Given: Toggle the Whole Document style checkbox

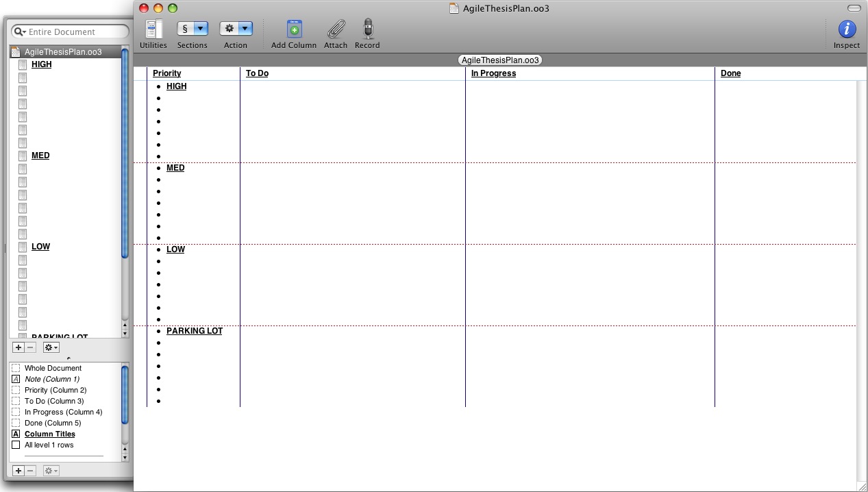Looking at the screenshot, I should 16,368.
